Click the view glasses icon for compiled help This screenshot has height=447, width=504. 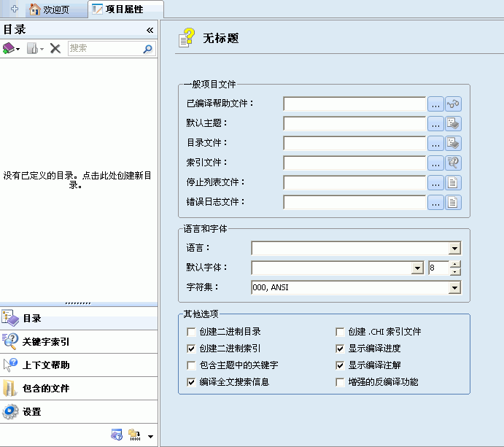click(x=453, y=104)
